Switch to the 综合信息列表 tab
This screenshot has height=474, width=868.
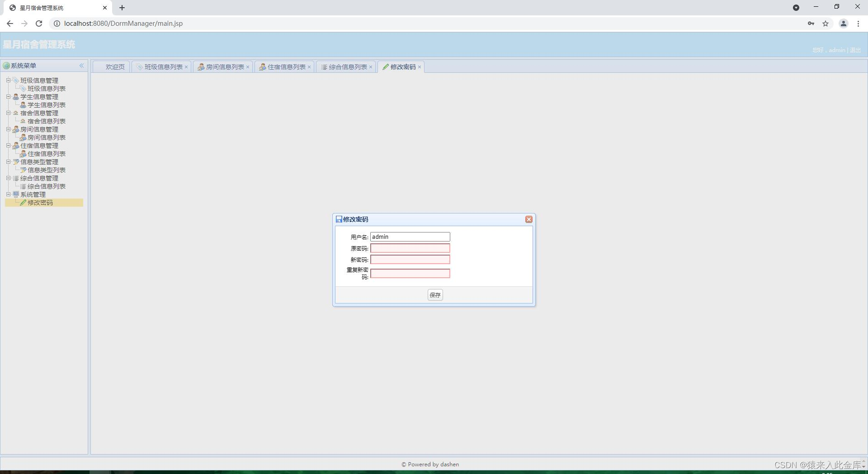pos(345,67)
